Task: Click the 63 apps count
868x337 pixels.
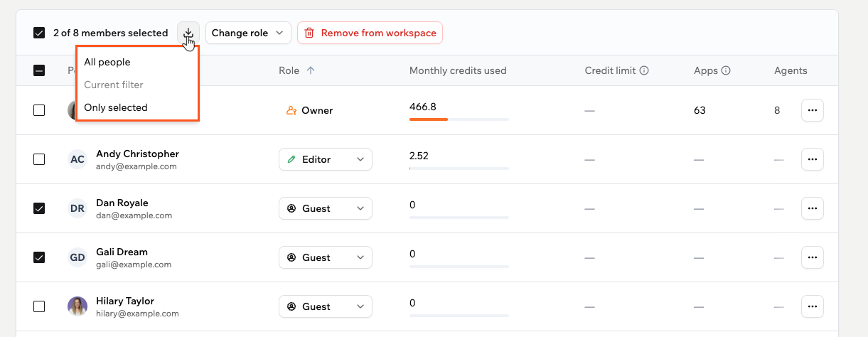Action: 700,110
